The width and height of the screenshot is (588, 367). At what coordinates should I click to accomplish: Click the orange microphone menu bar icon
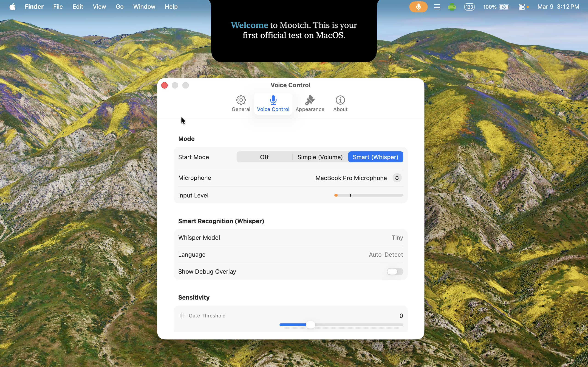(418, 7)
